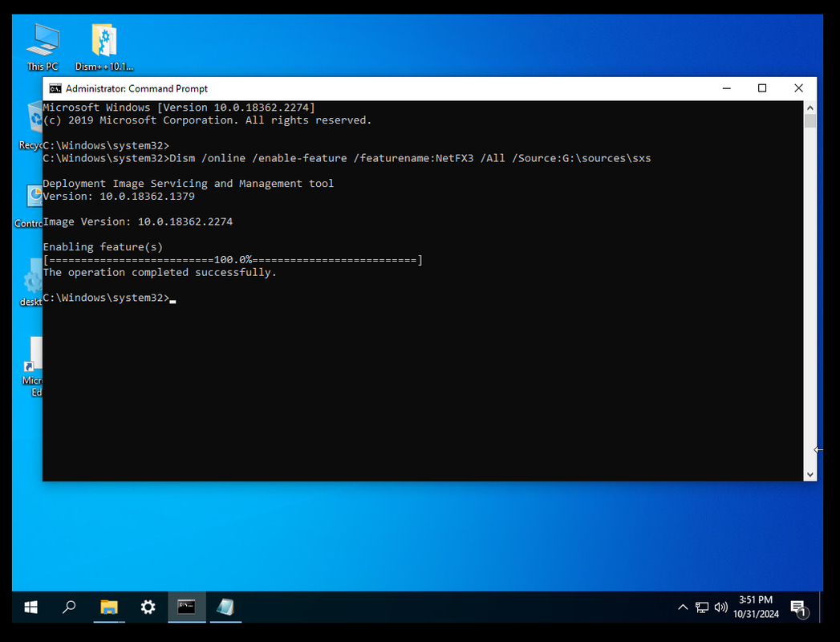Image resolution: width=840 pixels, height=642 pixels.
Task: Select the Dism++10.1 folder on desktop
Action: [104, 47]
